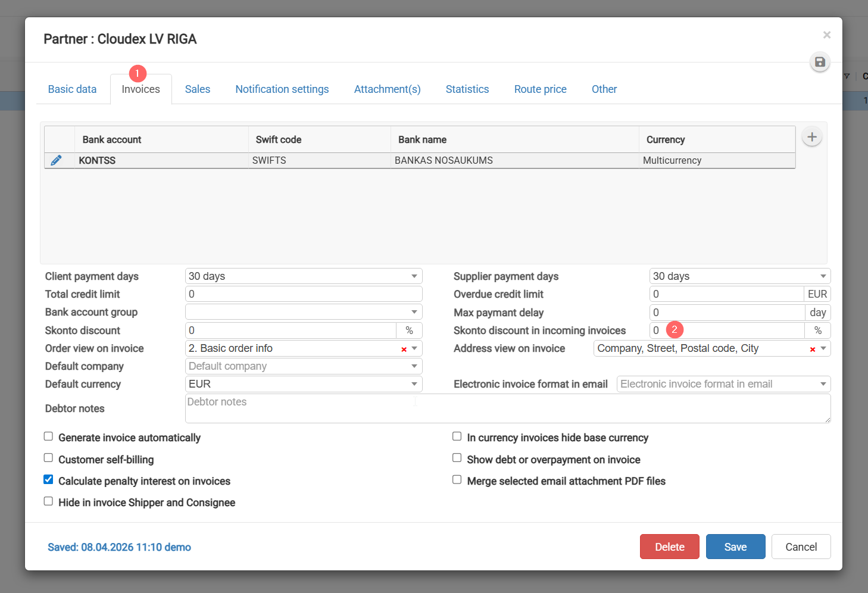Go to Notification settings tab
The image size is (868, 593).
pos(282,89)
